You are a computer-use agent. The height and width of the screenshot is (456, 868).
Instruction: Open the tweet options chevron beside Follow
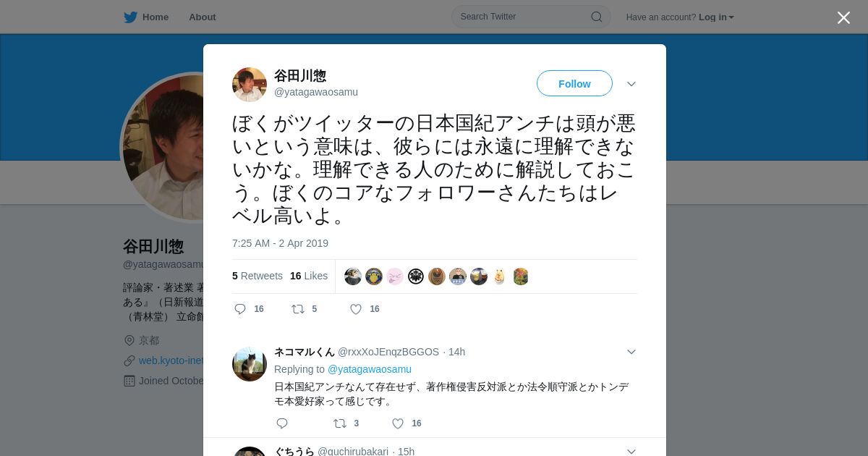click(x=631, y=84)
